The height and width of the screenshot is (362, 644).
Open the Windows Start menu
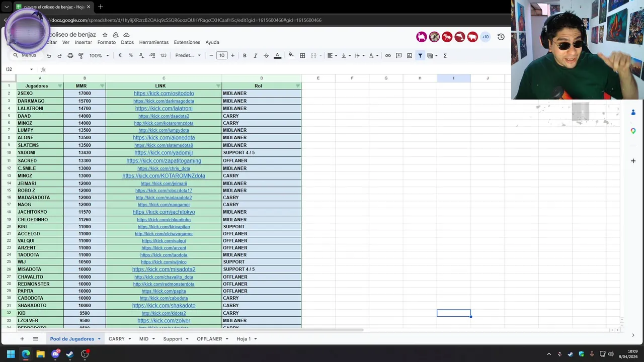click(x=11, y=354)
